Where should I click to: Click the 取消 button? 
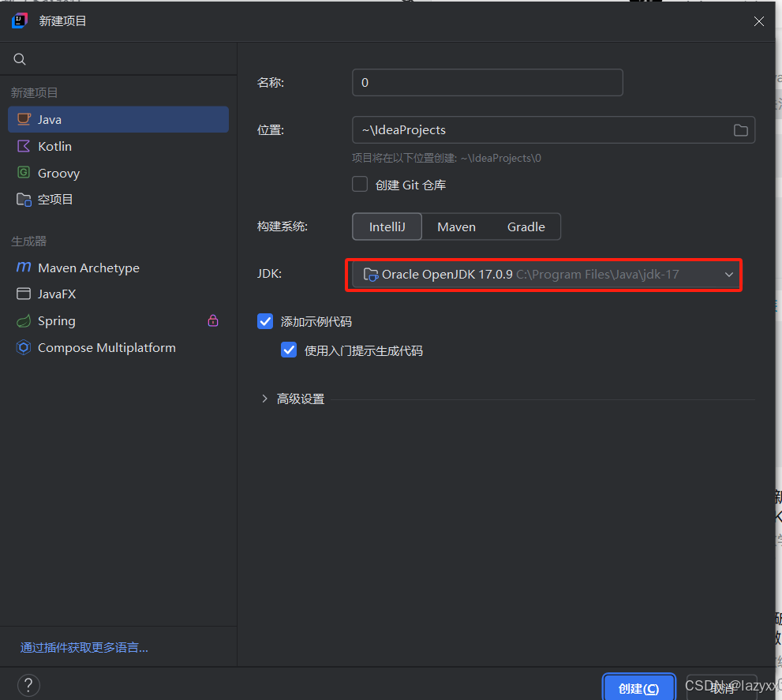tap(722, 688)
